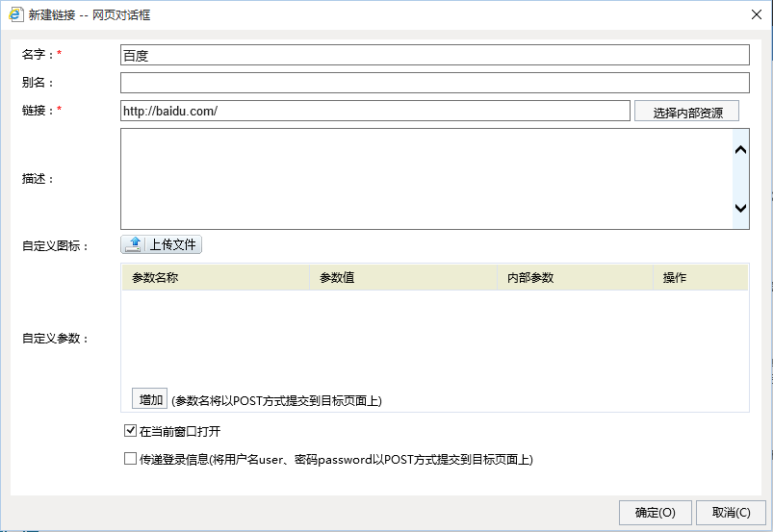Image resolution: width=773 pixels, height=532 pixels.
Task: Cancel with the 取消(C) button
Action: click(731, 513)
